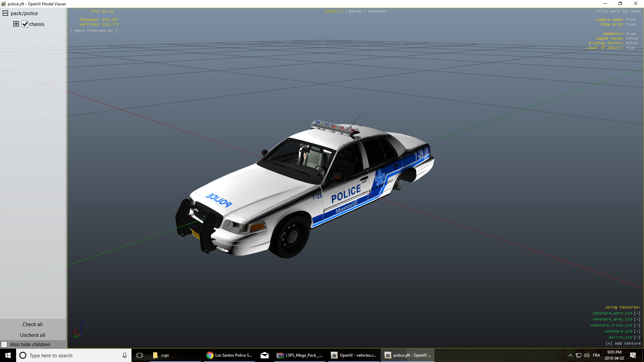Switch to the Skeleton view tab
Screen dimensions: 644x362
377,11
